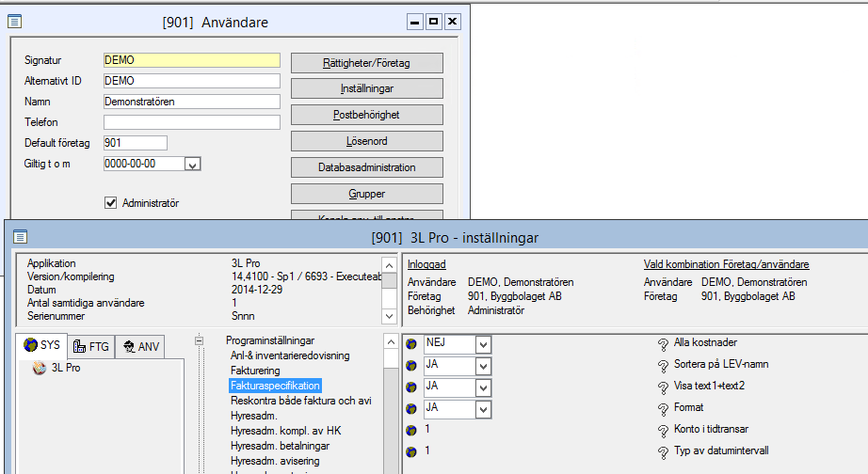This screenshot has height=474, width=868.
Task: Open the Format JA dropdown
Action: [x=483, y=409]
